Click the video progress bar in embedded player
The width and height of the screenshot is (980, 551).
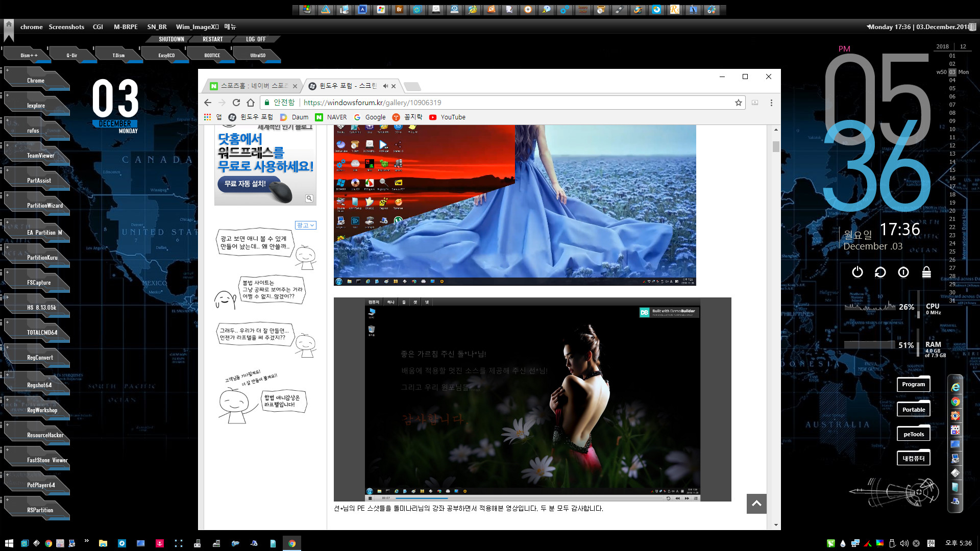click(x=528, y=498)
